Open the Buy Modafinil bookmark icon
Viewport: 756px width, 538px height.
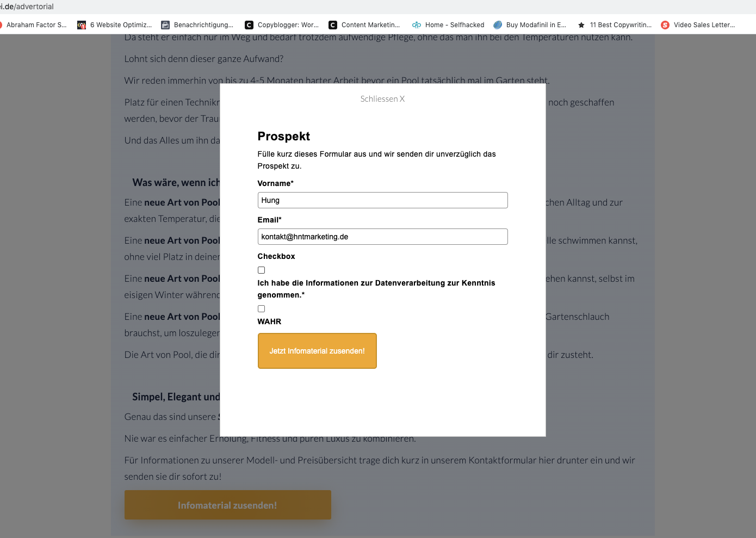pyautogui.click(x=498, y=25)
